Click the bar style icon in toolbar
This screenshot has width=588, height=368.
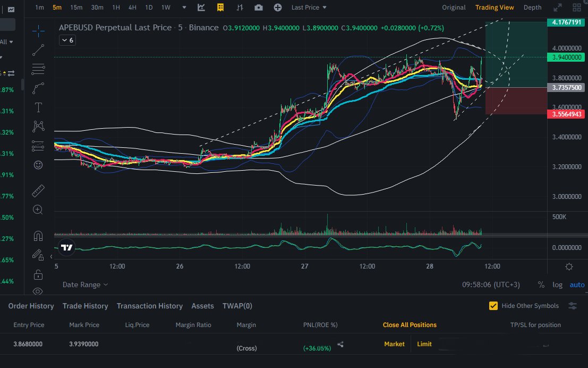pyautogui.click(x=240, y=7)
